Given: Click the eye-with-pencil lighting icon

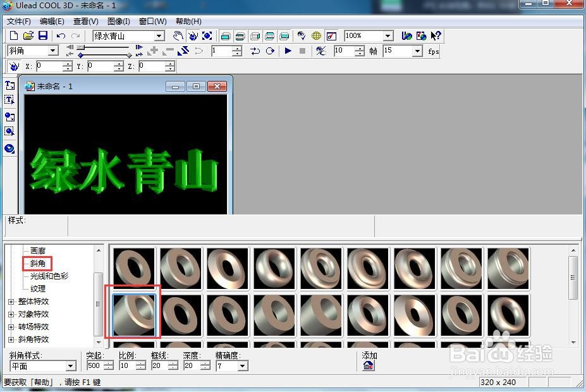Looking at the screenshot, I should [x=302, y=36].
